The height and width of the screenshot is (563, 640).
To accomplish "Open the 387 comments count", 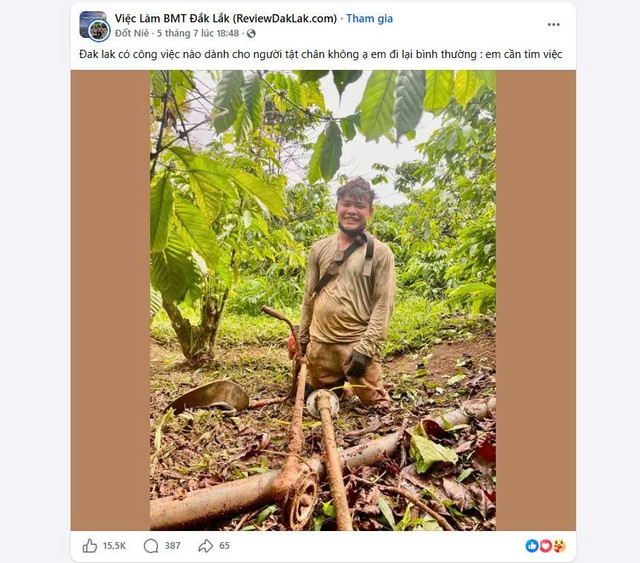I will (x=172, y=546).
